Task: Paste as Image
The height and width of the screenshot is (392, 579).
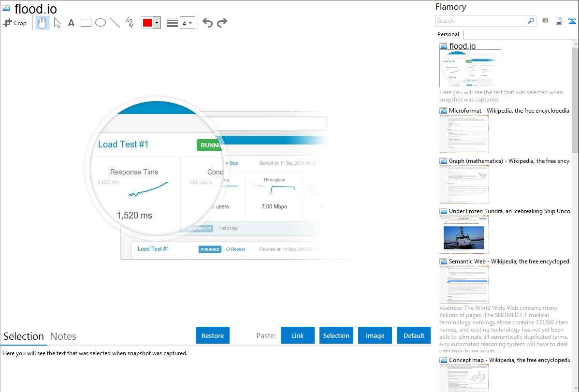Action: pos(375,335)
